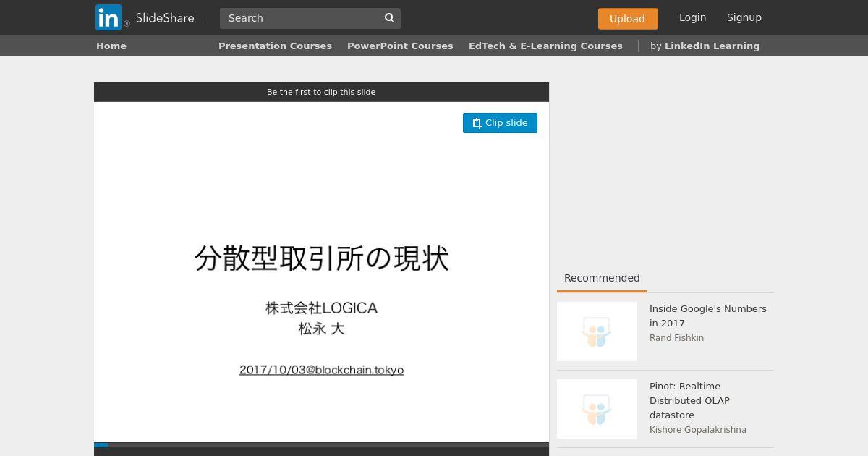Click the Clip slide button
Screen dimensions: 868x456
tap(500, 123)
